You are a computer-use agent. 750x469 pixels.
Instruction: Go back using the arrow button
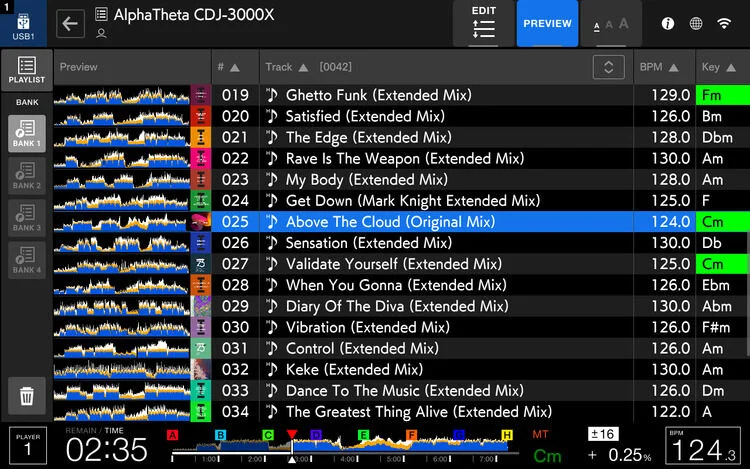click(70, 23)
